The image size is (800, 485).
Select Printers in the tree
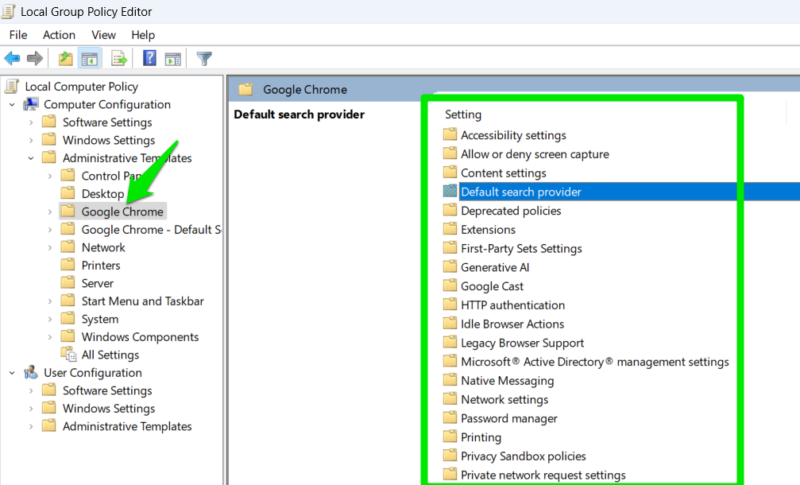(x=101, y=265)
